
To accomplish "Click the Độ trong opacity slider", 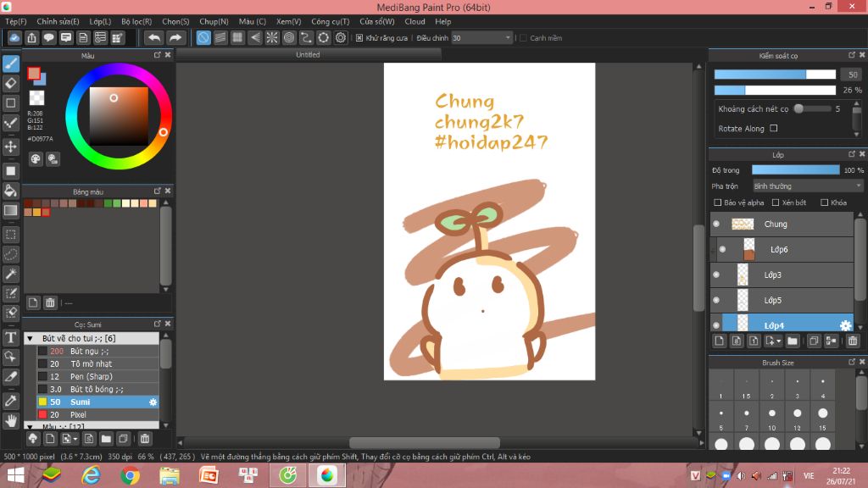I will [x=794, y=170].
